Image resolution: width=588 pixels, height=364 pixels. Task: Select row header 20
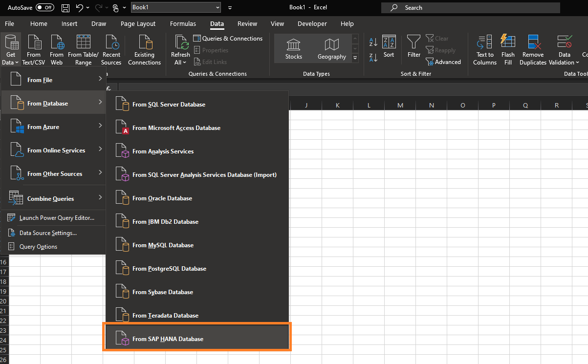pyautogui.click(x=4, y=301)
